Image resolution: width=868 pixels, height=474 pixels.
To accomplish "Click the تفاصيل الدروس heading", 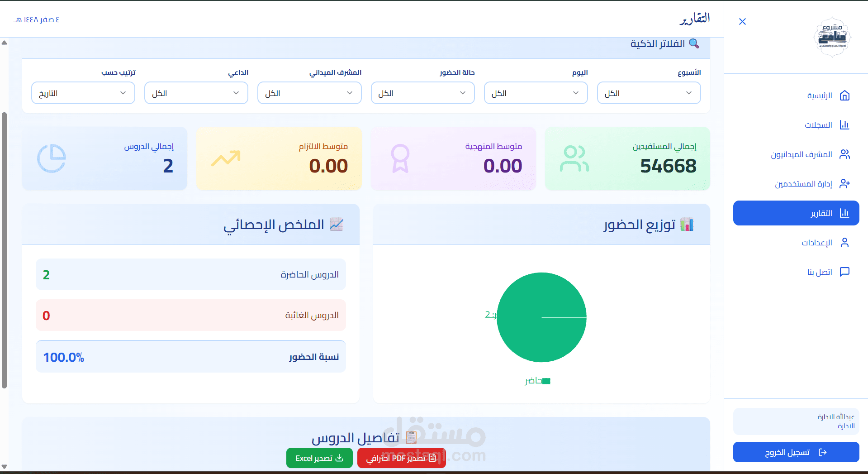I will 356,437.
